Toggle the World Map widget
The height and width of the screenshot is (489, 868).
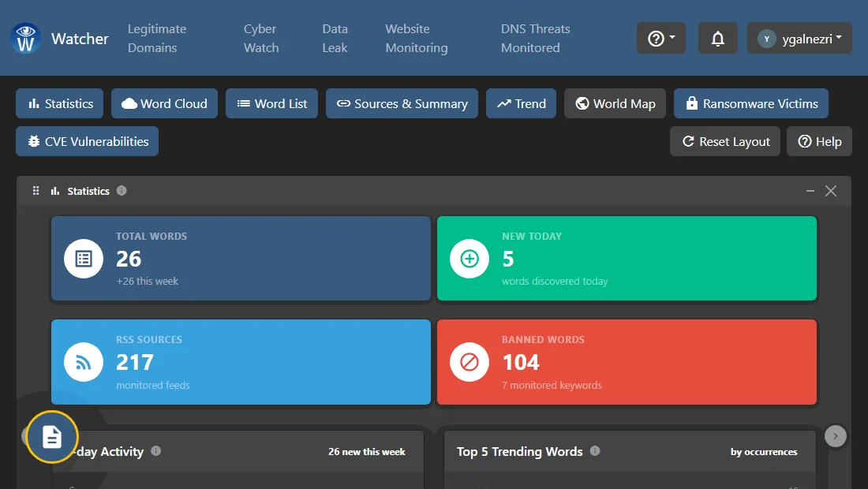(x=615, y=103)
